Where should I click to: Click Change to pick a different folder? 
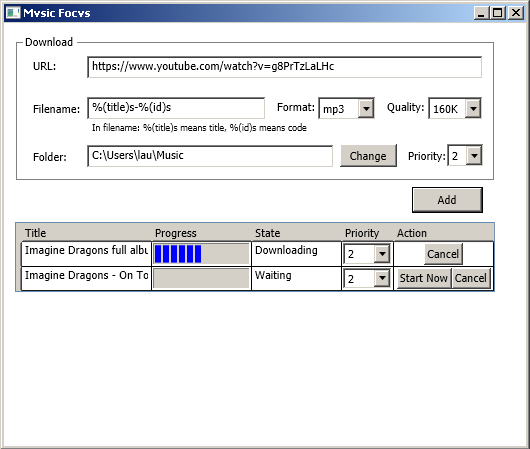pos(368,156)
